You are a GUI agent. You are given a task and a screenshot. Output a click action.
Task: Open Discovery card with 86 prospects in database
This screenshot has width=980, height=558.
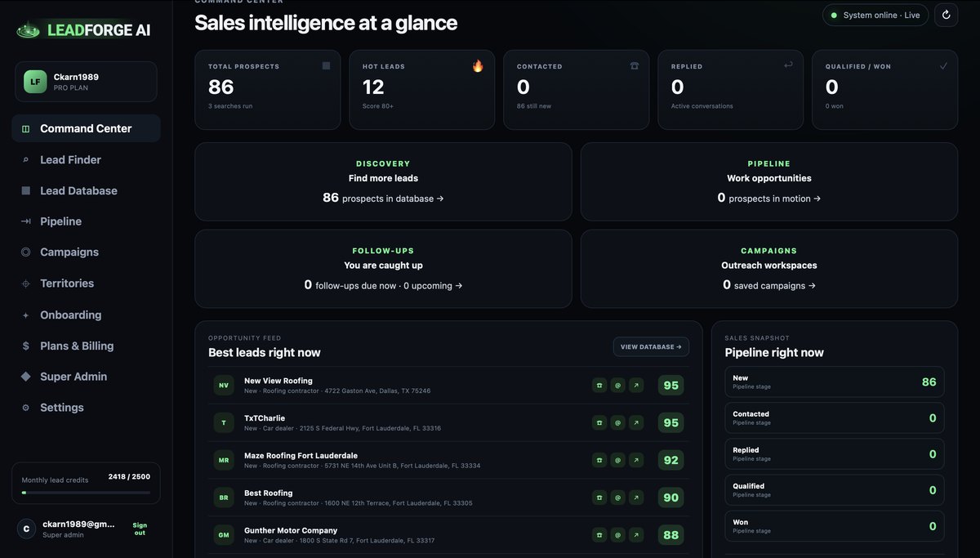pos(383,181)
